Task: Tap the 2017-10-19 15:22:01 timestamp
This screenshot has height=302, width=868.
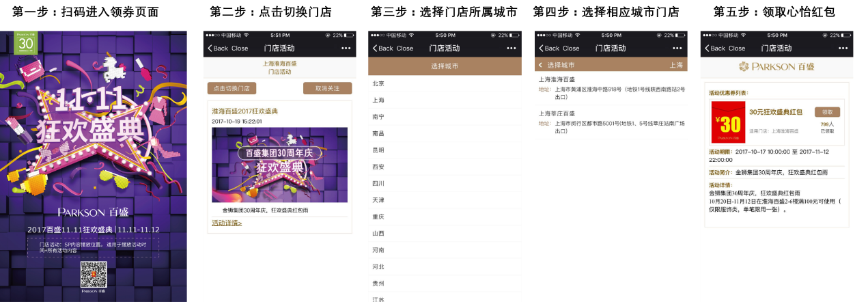Action: pos(237,122)
